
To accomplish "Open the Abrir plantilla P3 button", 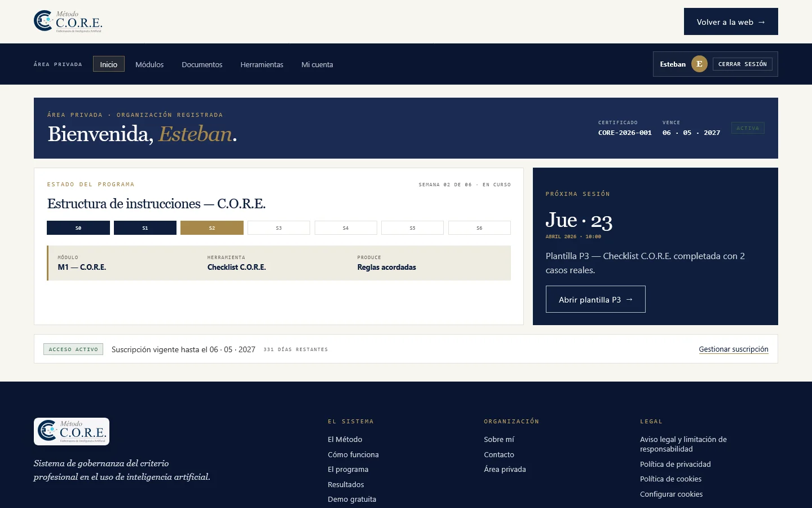I will click(595, 299).
